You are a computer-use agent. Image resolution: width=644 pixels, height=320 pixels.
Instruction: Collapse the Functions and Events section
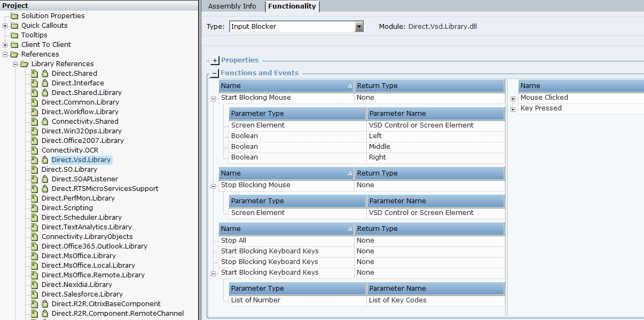[x=215, y=74]
